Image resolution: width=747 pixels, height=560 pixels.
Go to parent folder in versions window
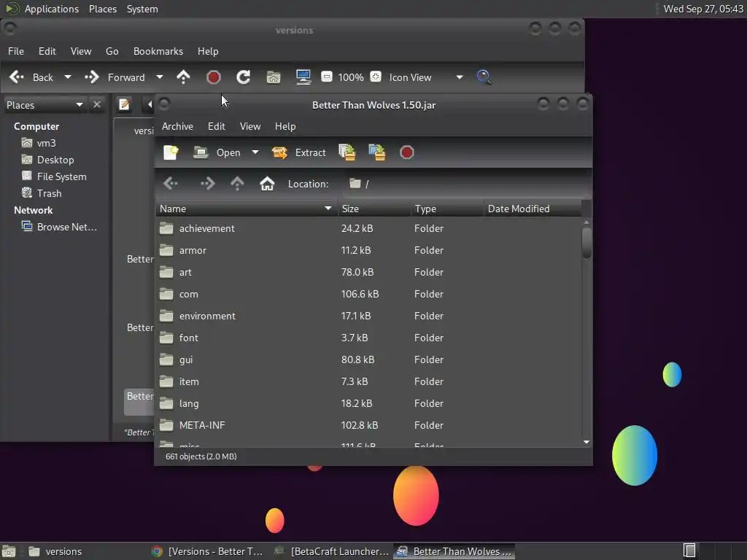click(183, 77)
